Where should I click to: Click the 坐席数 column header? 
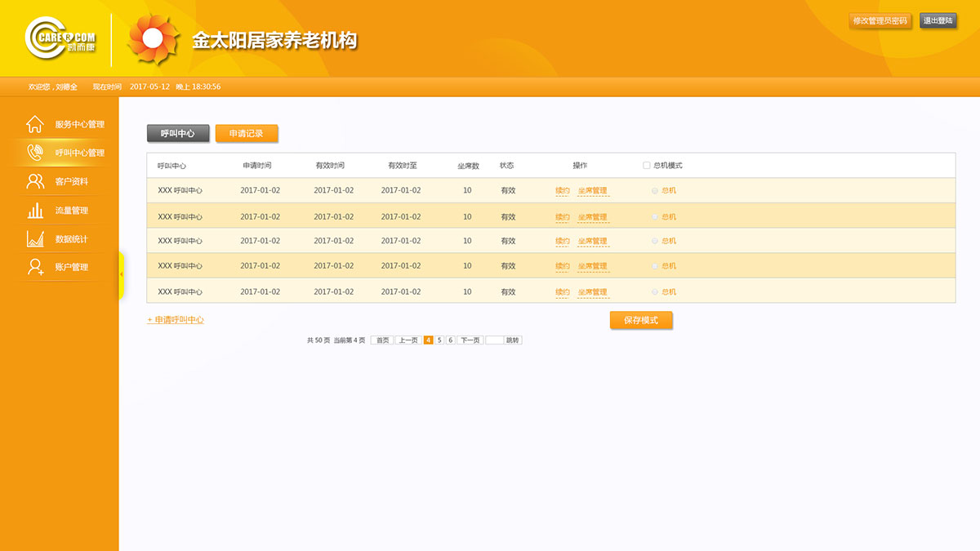(468, 166)
